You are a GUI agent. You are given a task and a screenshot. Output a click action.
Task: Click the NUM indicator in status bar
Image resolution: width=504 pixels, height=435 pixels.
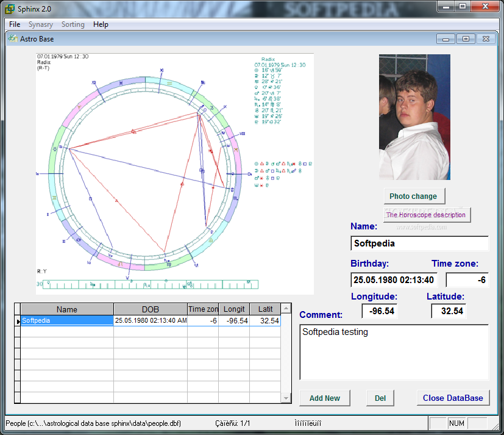coord(456,423)
